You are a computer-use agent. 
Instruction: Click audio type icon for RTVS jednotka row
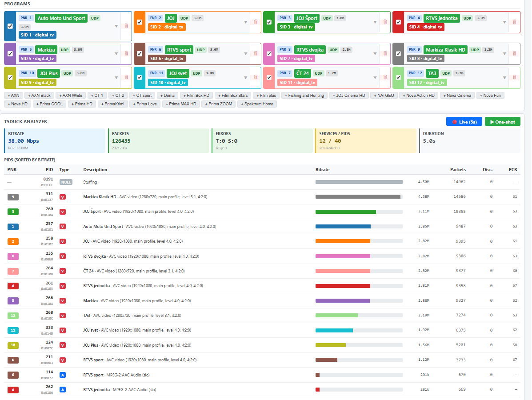click(x=63, y=390)
